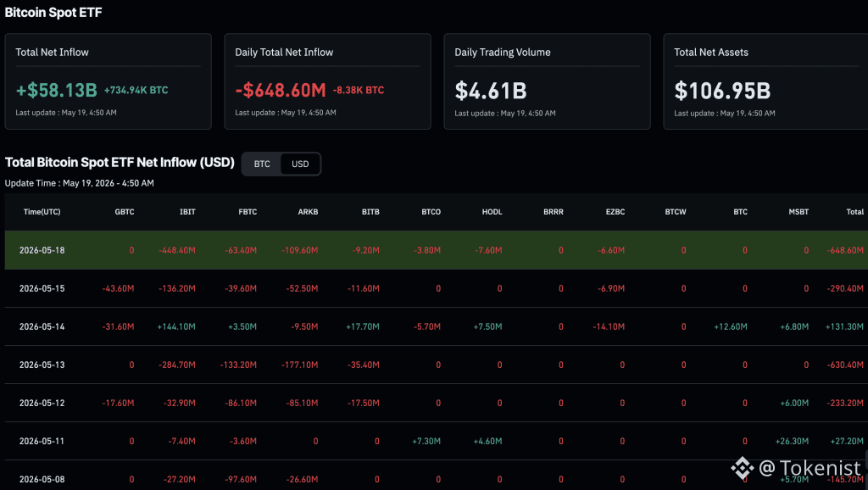This screenshot has height=490, width=868.
Task: Select the 2026-05-18 highlighted row date
Action: tap(42, 250)
